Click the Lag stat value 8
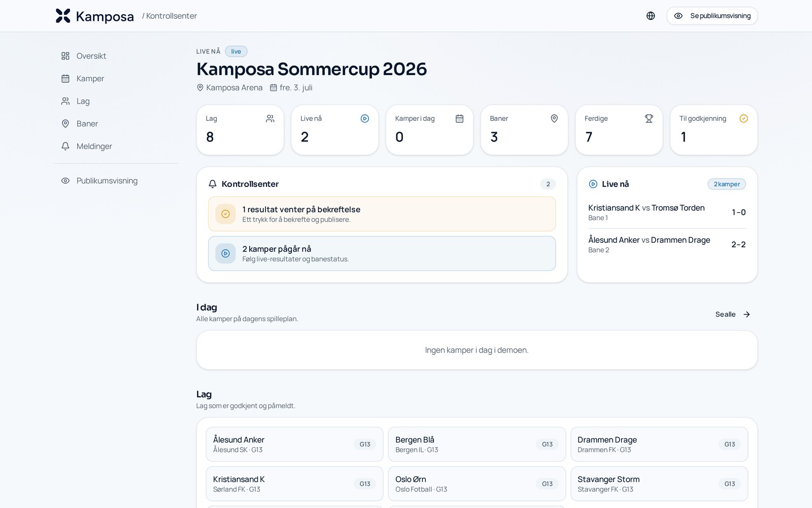 [210, 137]
